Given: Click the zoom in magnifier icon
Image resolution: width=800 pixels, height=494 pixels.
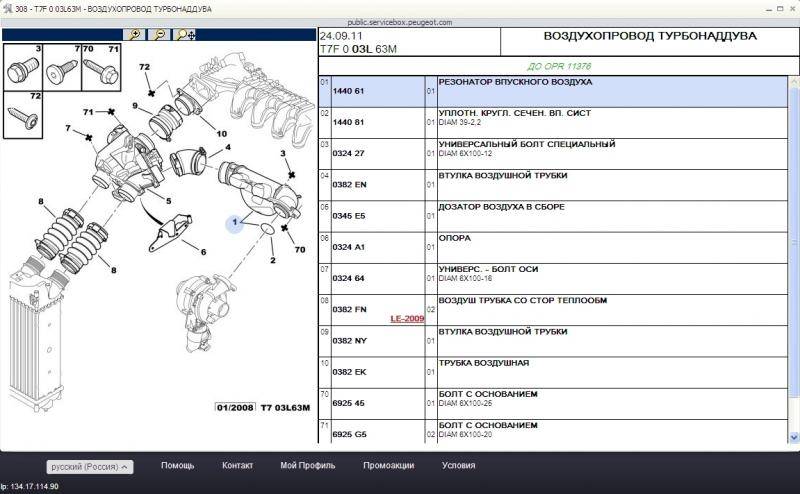Looking at the screenshot, I should (134, 34).
